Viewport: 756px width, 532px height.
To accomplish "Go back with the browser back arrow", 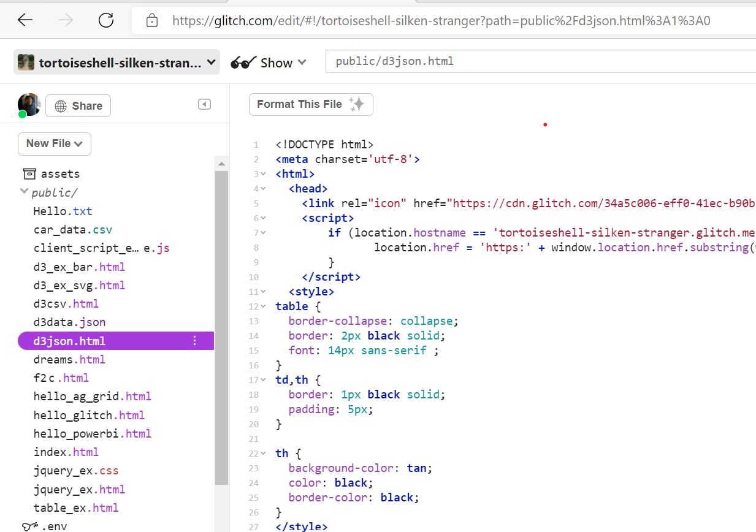I will pos(25,20).
